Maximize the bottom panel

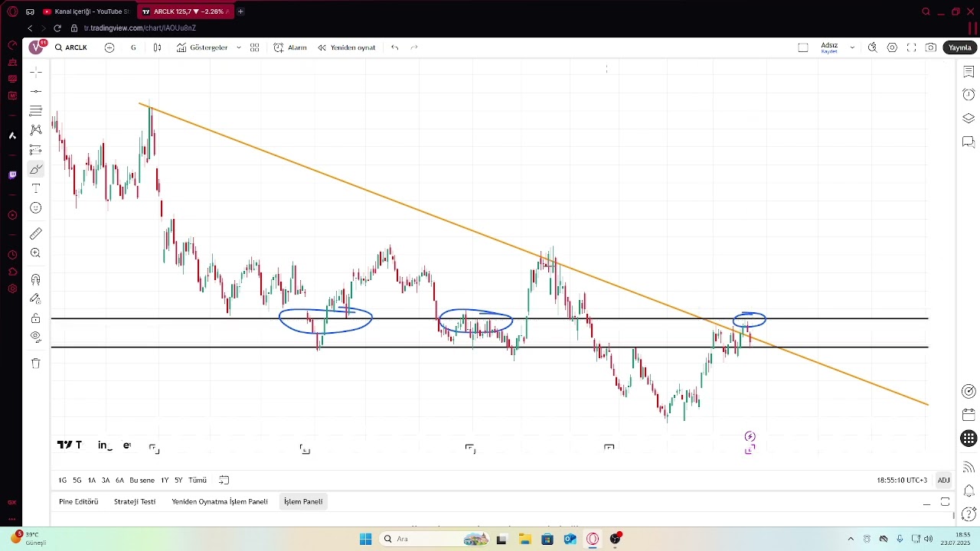point(946,502)
